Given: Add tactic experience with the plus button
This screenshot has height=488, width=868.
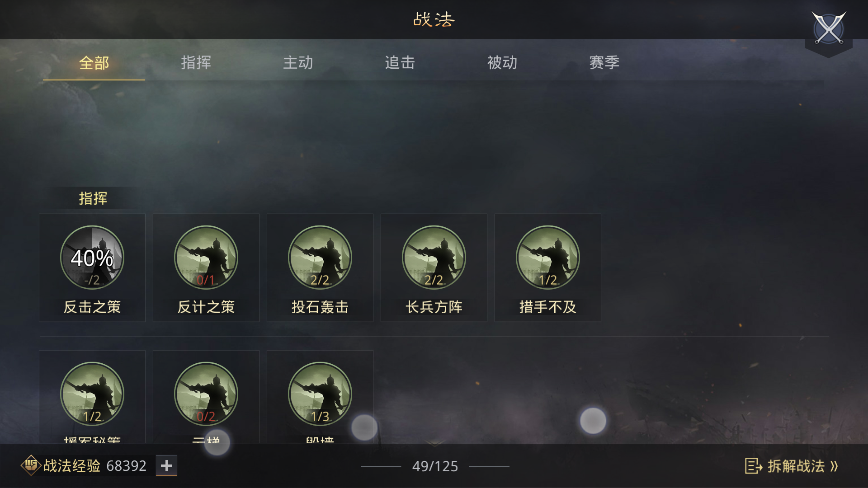Looking at the screenshot, I should pos(166,465).
